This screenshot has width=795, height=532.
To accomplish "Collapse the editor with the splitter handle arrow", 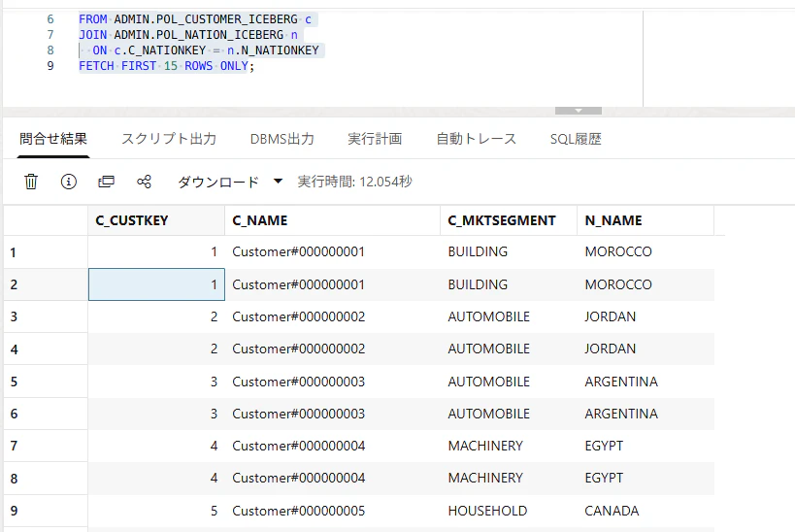I will pos(578,111).
